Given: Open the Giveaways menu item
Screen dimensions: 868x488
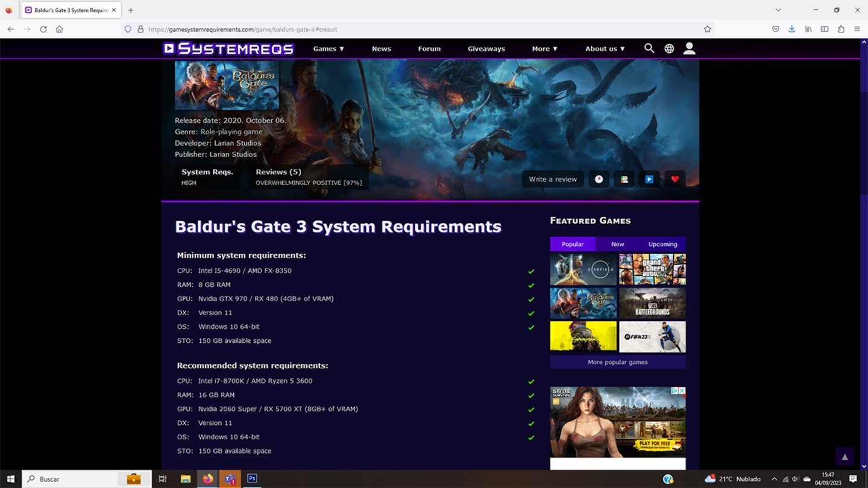Looking at the screenshot, I should point(486,49).
